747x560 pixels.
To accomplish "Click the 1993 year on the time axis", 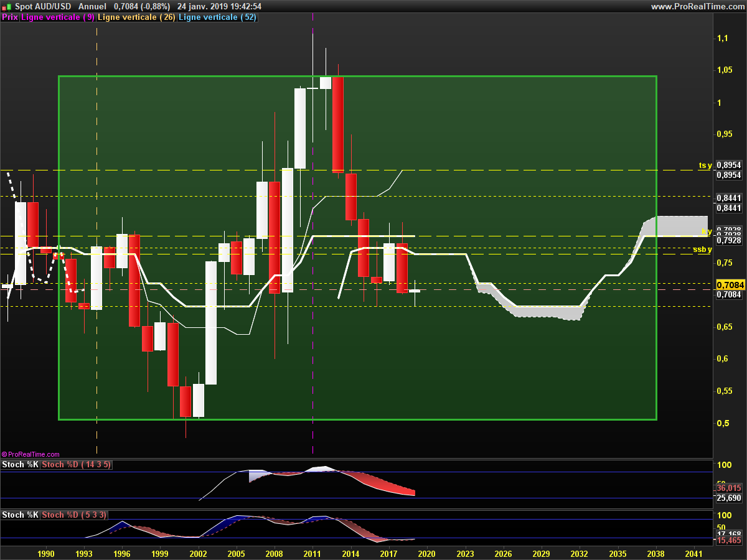I will pyautogui.click(x=84, y=554).
